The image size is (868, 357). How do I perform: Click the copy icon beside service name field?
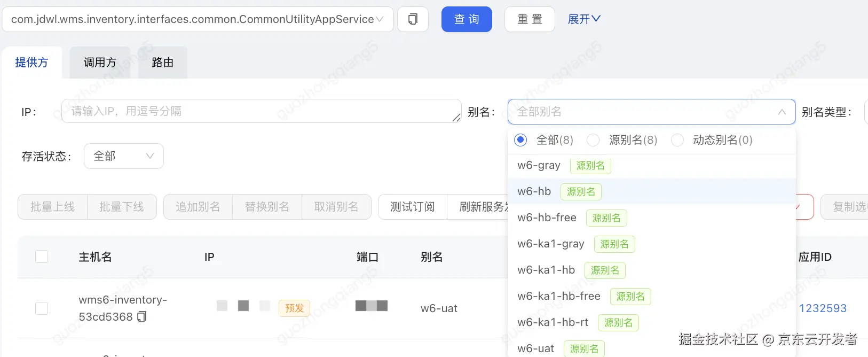point(413,19)
